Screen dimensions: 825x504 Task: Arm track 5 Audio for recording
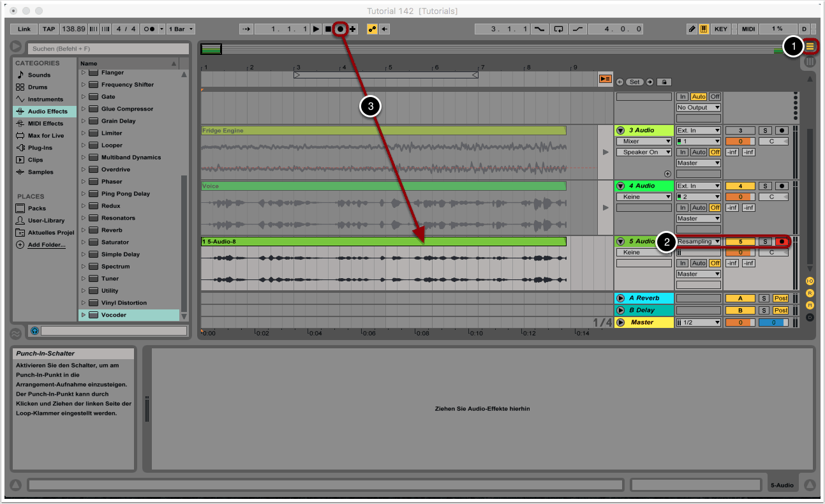[782, 242]
